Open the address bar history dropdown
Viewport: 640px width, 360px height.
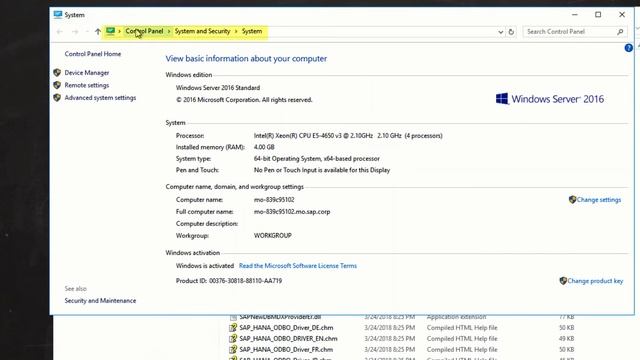pos(500,32)
